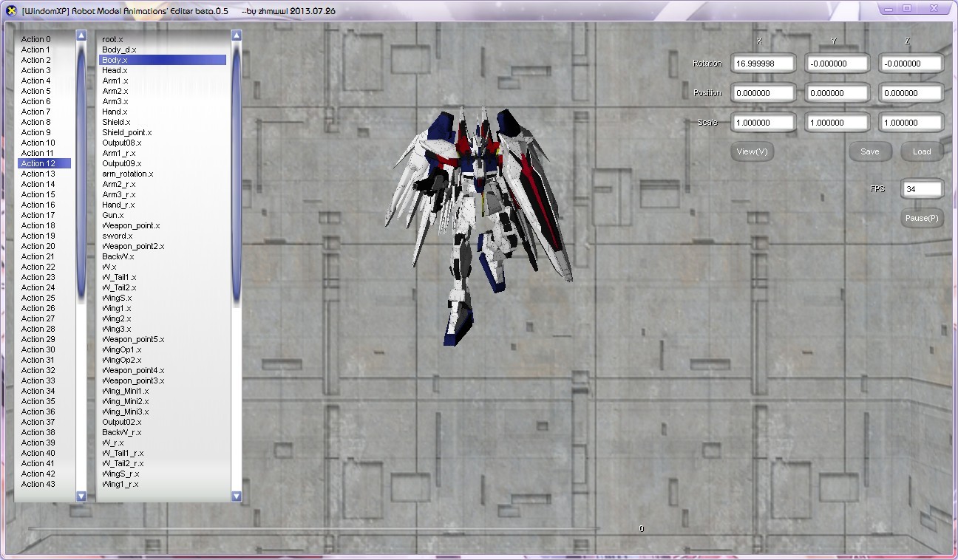Select Weapon_point2.x in the parts list
958x560 pixels.
pos(163,246)
